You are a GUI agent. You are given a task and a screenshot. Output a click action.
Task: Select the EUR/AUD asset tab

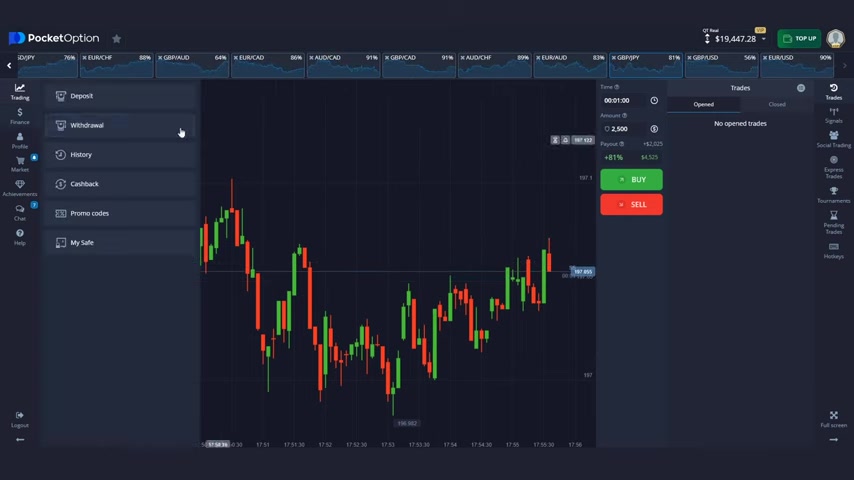pyautogui.click(x=570, y=65)
